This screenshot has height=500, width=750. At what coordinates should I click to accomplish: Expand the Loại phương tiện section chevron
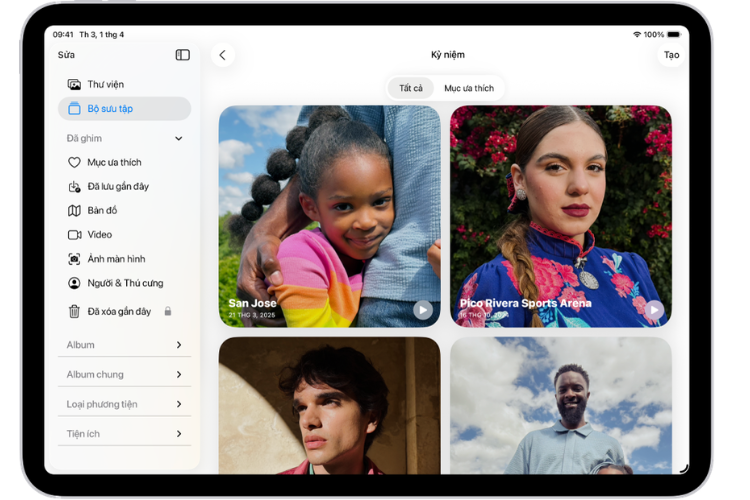tap(179, 404)
